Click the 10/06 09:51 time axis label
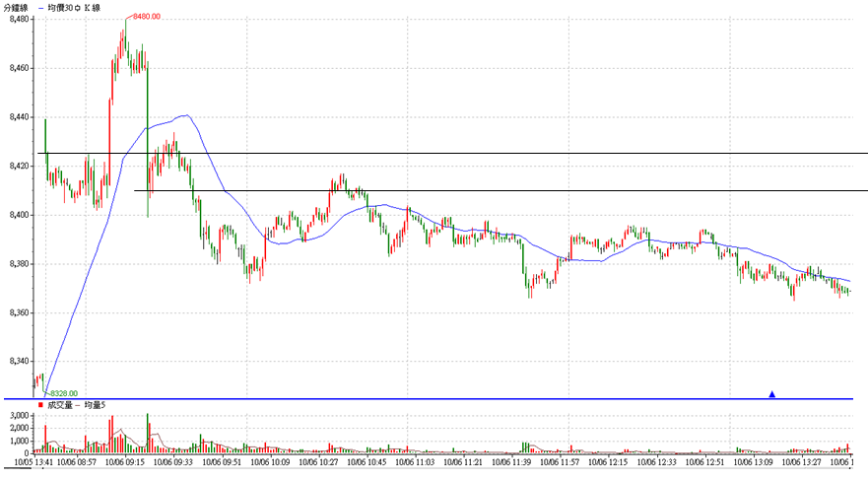Viewport: 868px width, 479px height. 222,462
